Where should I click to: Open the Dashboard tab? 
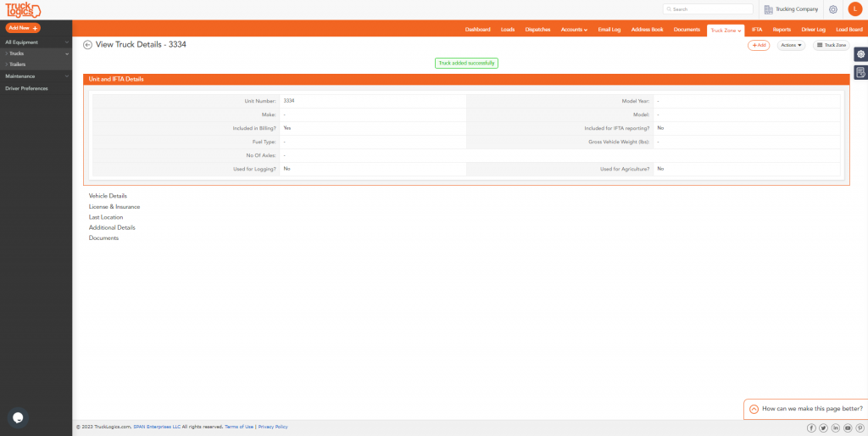tap(478, 30)
